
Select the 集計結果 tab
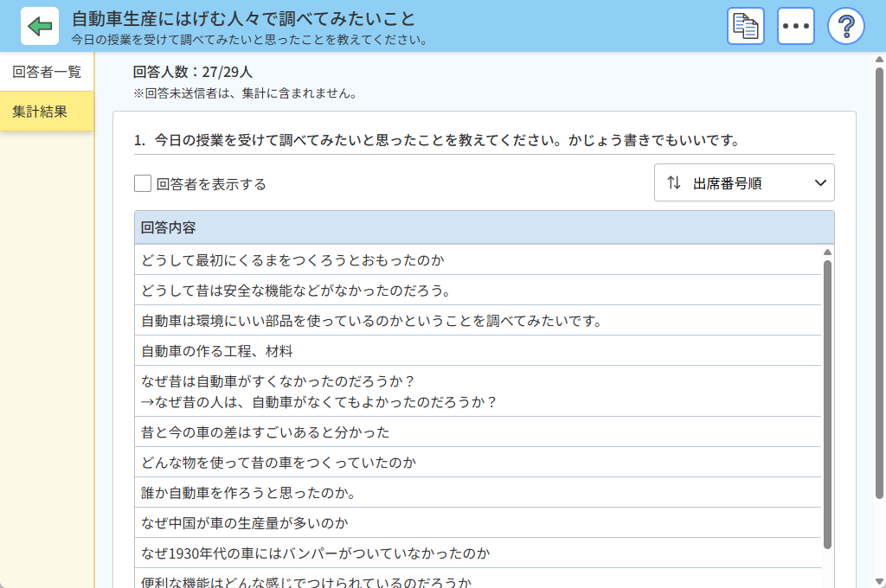[47, 112]
